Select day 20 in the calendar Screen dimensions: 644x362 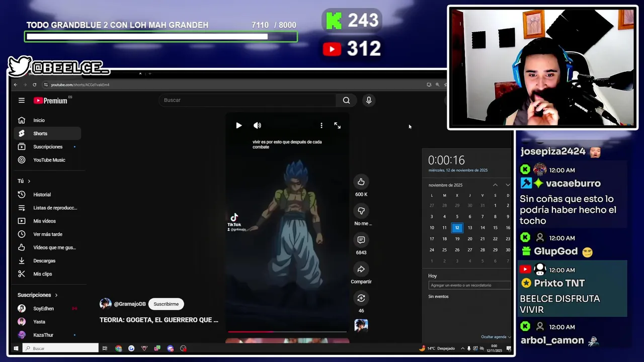click(470, 239)
